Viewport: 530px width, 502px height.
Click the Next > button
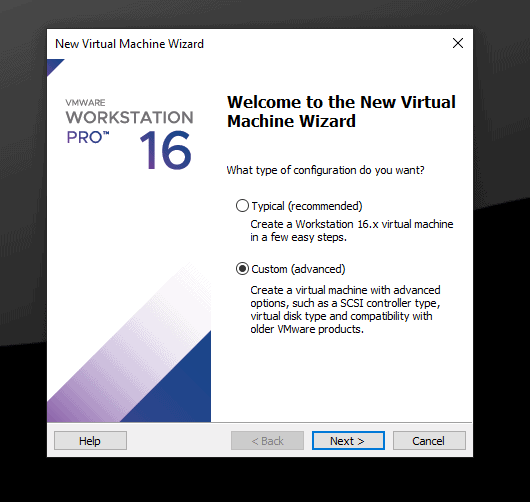click(x=348, y=440)
